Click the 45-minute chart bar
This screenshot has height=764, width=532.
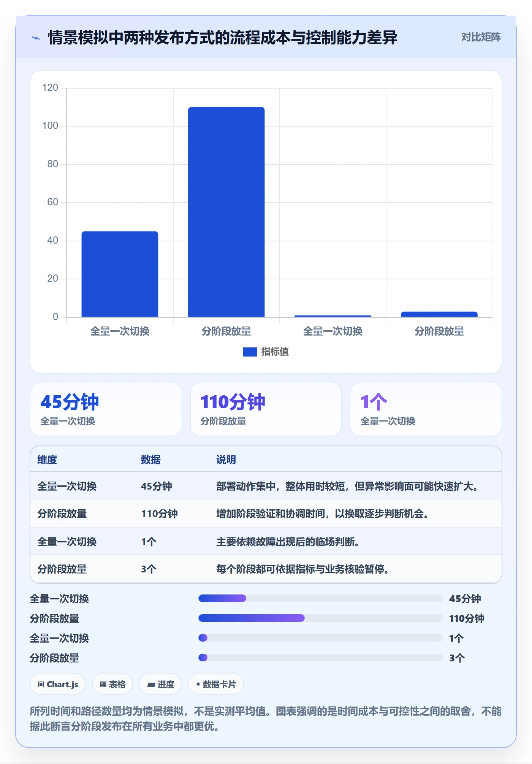click(x=120, y=274)
